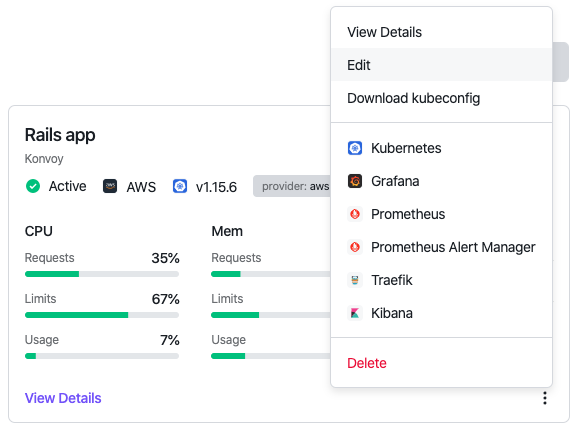577x430 pixels.
Task: Click the Prometheus flame icon
Action: tap(355, 214)
